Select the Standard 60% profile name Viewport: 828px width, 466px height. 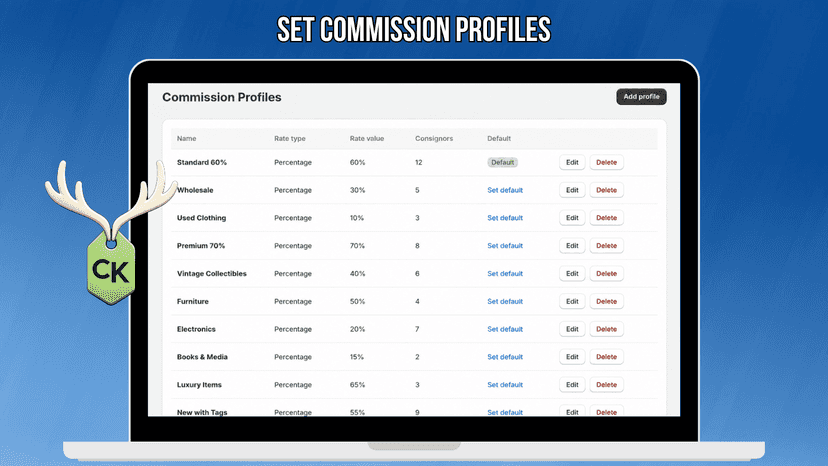pyautogui.click(x=202, y=162)
